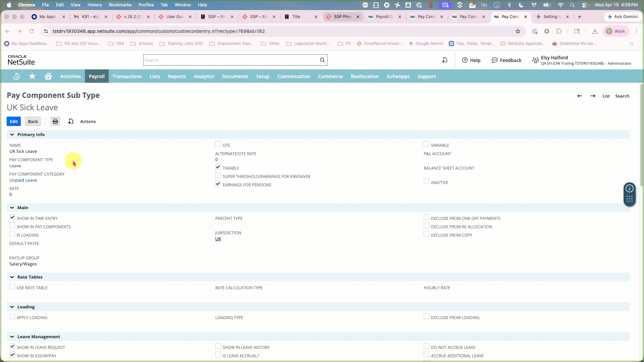Open the Unpaid Leave category link
The image size is (644, 362).
pyautogui.click(x=23, y=180)
